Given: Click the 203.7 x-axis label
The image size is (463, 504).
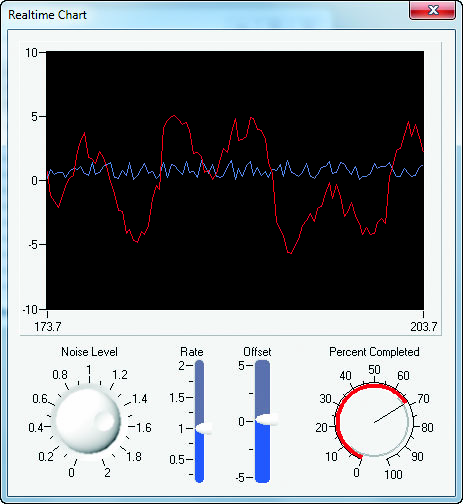Looking at the screenshot, I should tap(423, 326).
